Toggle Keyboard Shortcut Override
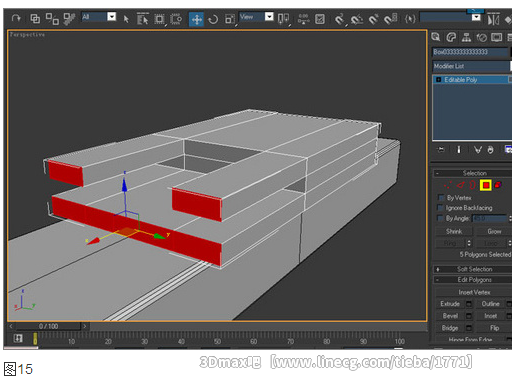 (320, 19)
